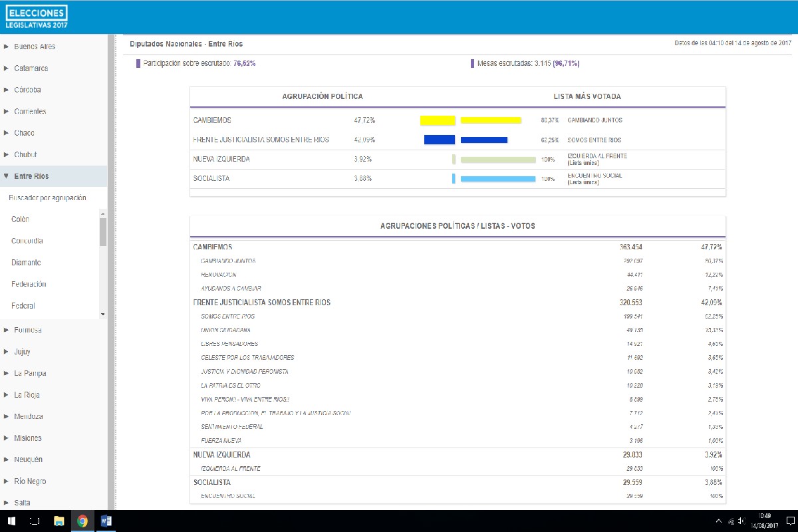Select the Concordia department

27,241
